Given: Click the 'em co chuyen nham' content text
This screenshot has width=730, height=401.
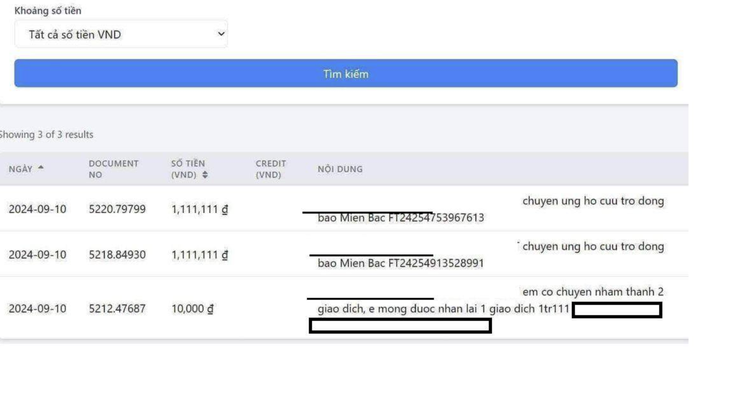Looking at the screenshot, I should coord(592,292).
